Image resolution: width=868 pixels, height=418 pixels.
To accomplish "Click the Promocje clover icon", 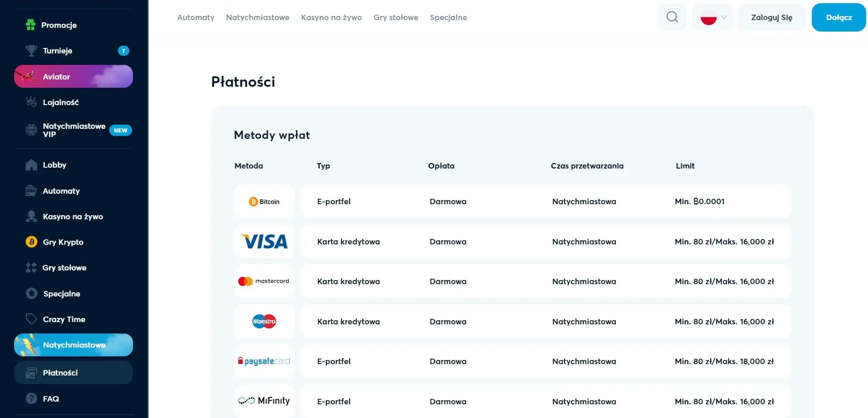I will pyautogui.click(x=31, y=25).
